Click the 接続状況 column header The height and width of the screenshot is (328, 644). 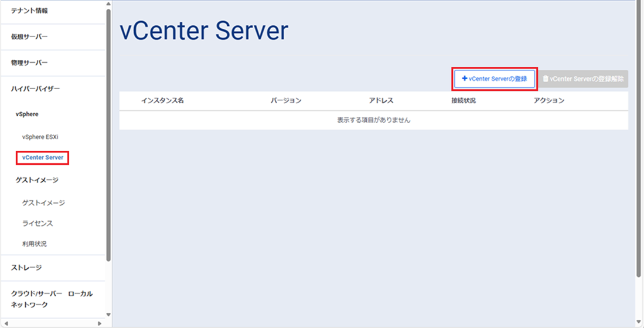(464, 101)
